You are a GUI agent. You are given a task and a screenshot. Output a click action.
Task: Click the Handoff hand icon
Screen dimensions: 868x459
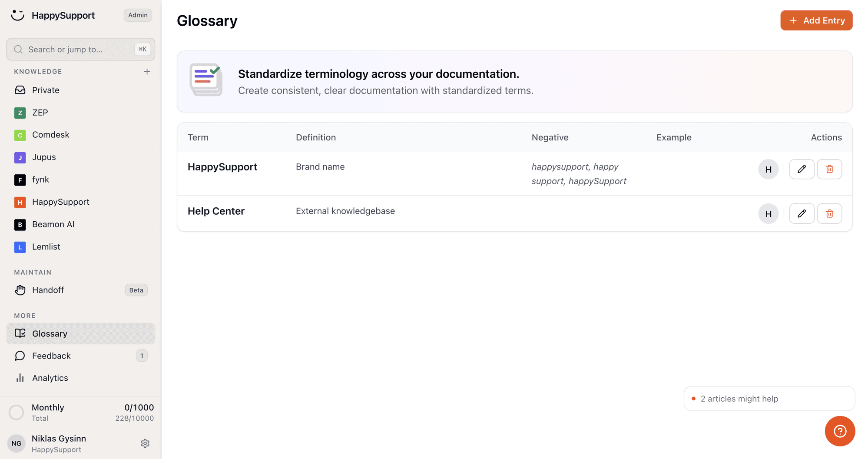pyautogui.click(x=20, y=290)
